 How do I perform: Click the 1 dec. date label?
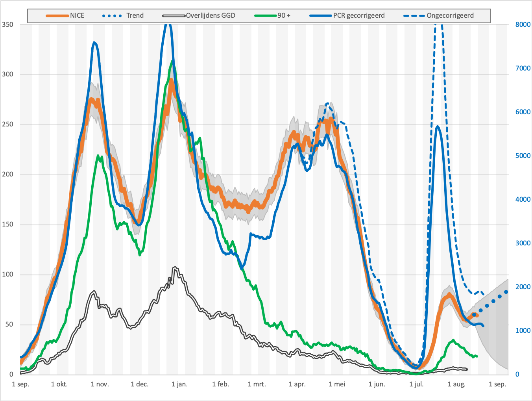pyautogui.click(x=140, y=384)
